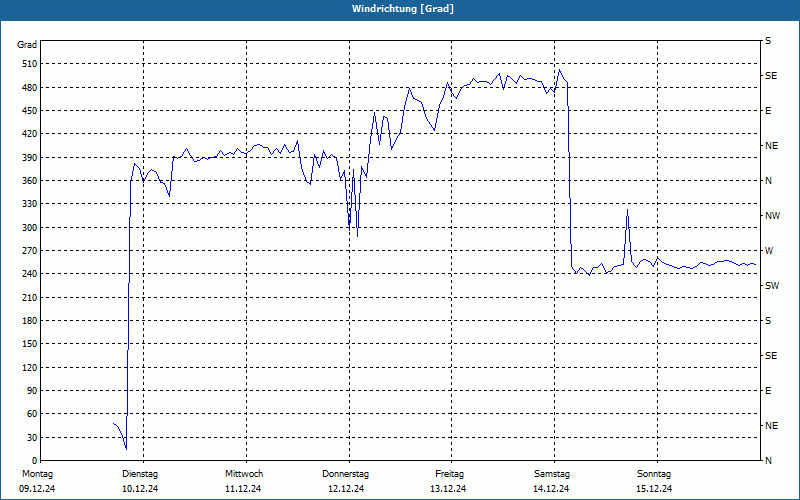
Task: Click the line's lowest point near 15 degrees
Action: [x=126, y=449]
